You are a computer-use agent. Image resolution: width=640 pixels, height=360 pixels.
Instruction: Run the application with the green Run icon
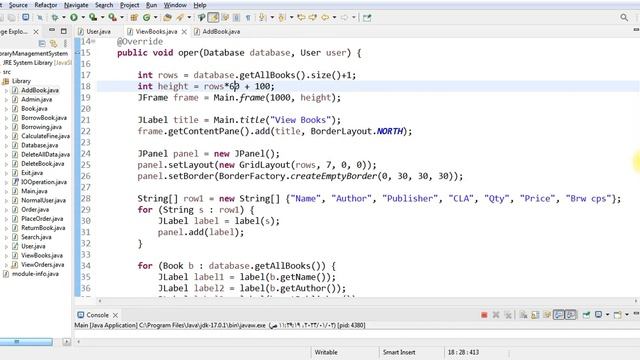74,18
